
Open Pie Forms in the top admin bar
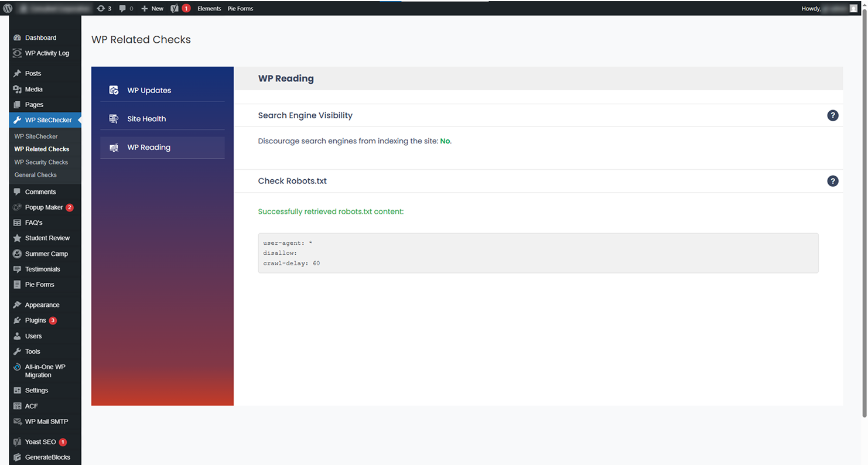(x=240, y=8)
